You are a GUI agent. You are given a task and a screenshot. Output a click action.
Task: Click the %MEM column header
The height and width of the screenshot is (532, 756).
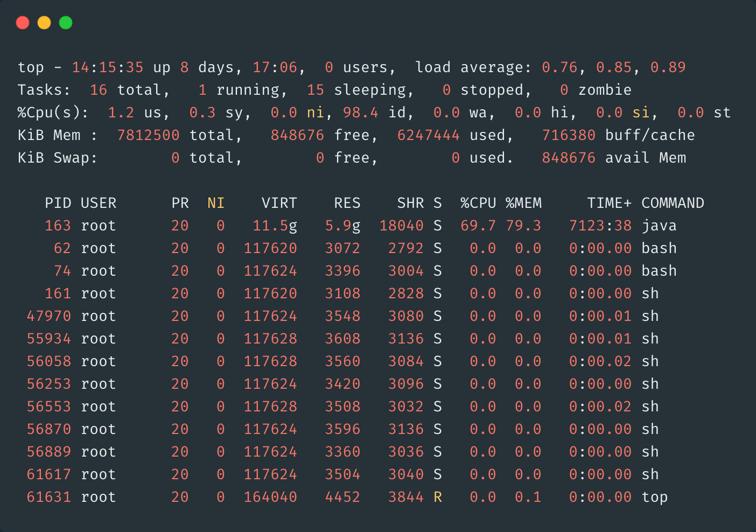[x=523, y=203]
